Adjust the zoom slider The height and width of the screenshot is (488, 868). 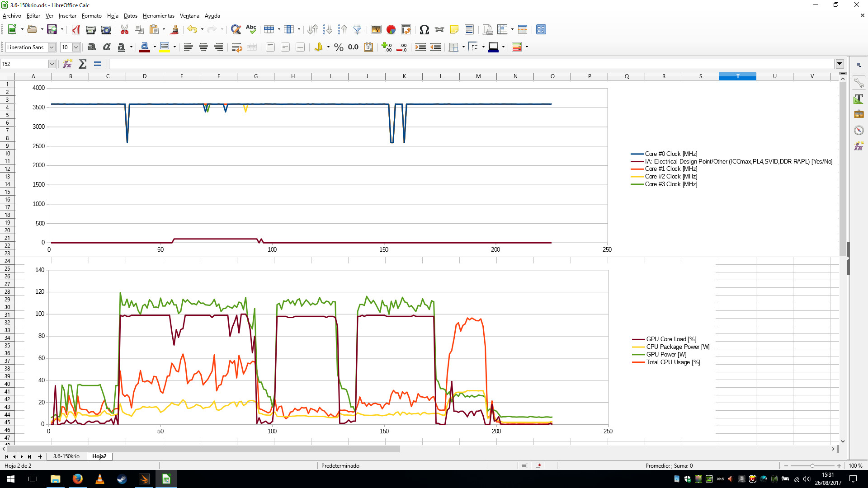coord(812,465)
